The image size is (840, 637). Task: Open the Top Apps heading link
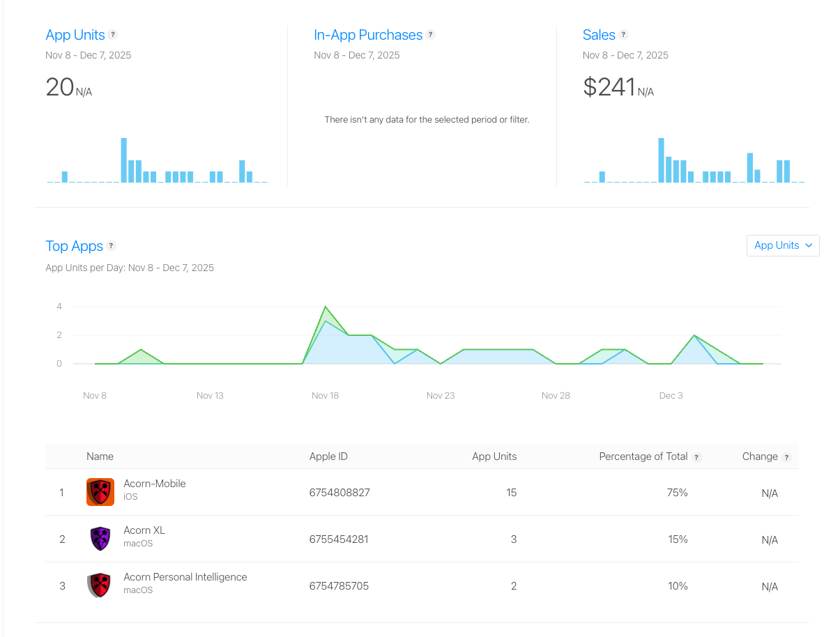point(74,246)
